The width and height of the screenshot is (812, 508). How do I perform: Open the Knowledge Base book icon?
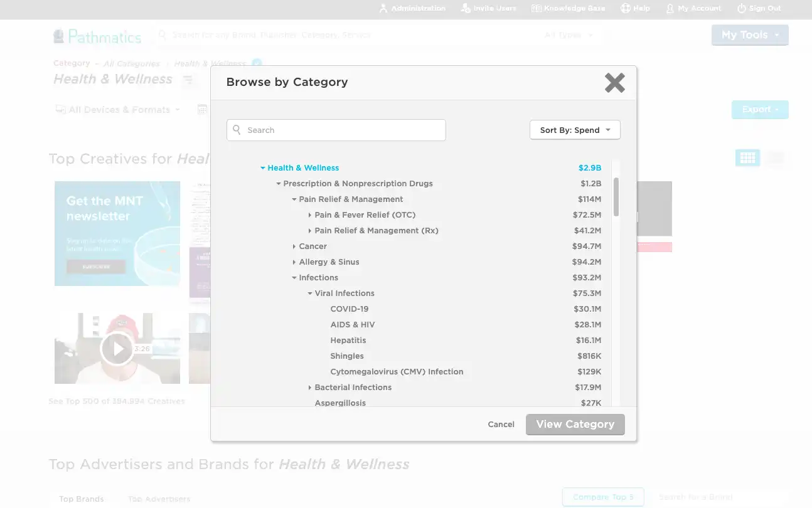coord(537,8)
